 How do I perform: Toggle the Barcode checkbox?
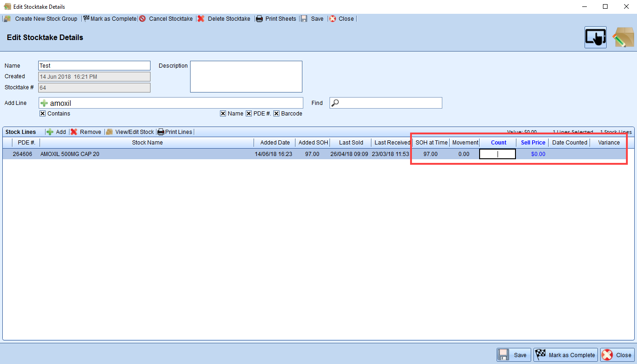[x=277, y=114]
